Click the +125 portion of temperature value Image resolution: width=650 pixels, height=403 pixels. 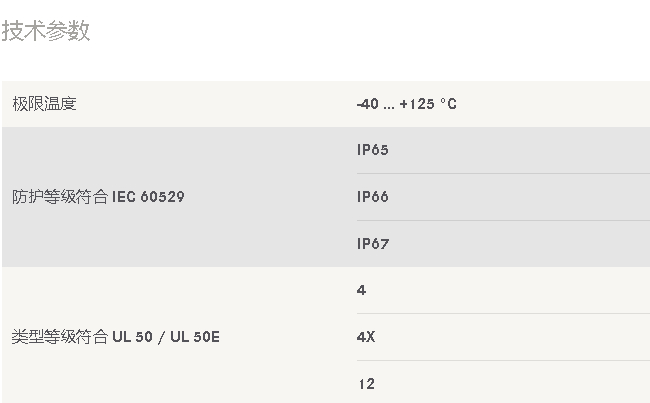[417, 104]
